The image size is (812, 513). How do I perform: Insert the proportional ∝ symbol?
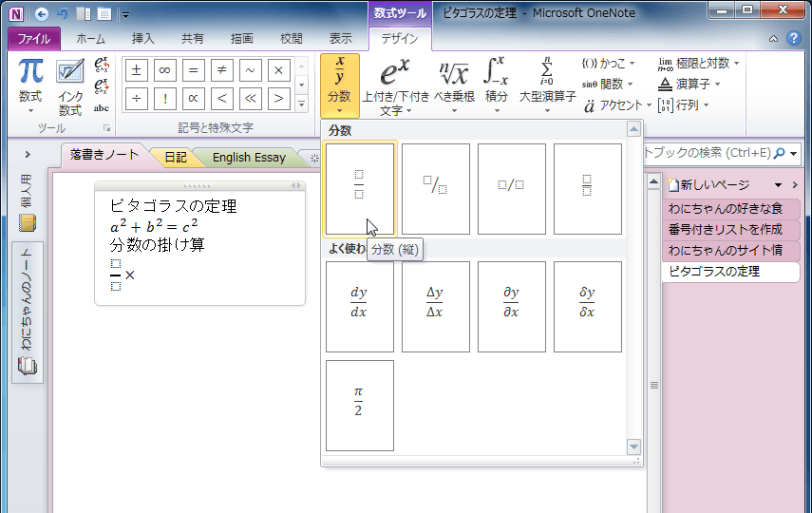pyautogui.click(x=193, y=99)
